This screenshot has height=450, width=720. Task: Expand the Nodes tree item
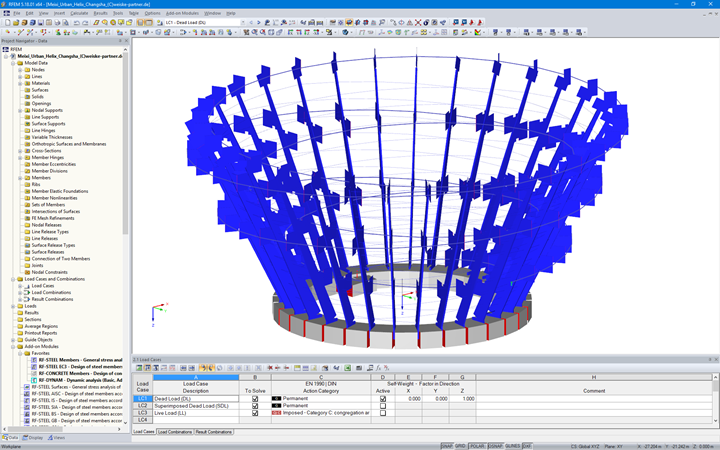coord(20,70)
